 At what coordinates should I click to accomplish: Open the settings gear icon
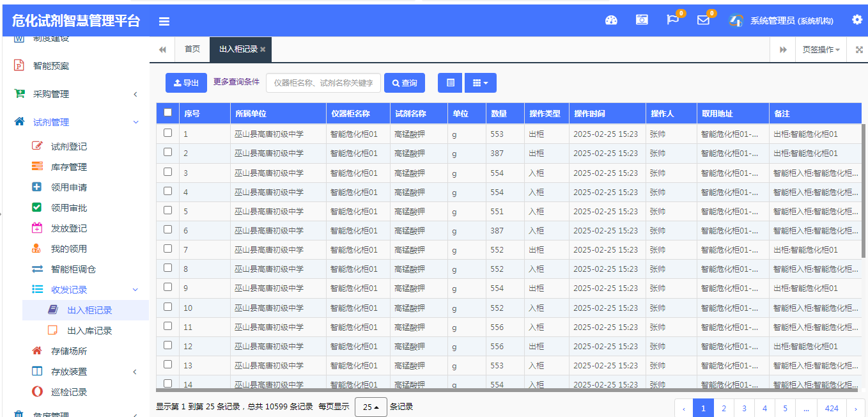[857, 20]
